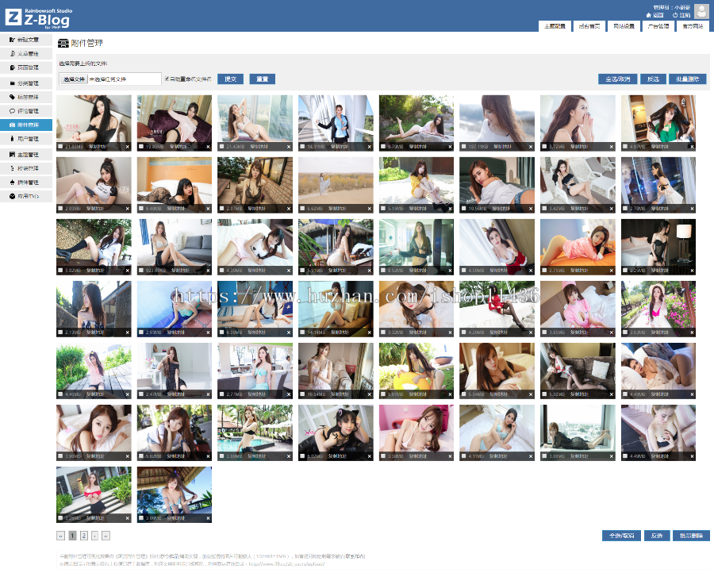Click the top 全选/取消 select-all button
Screen dimensions: 714x588
point(617,79)
